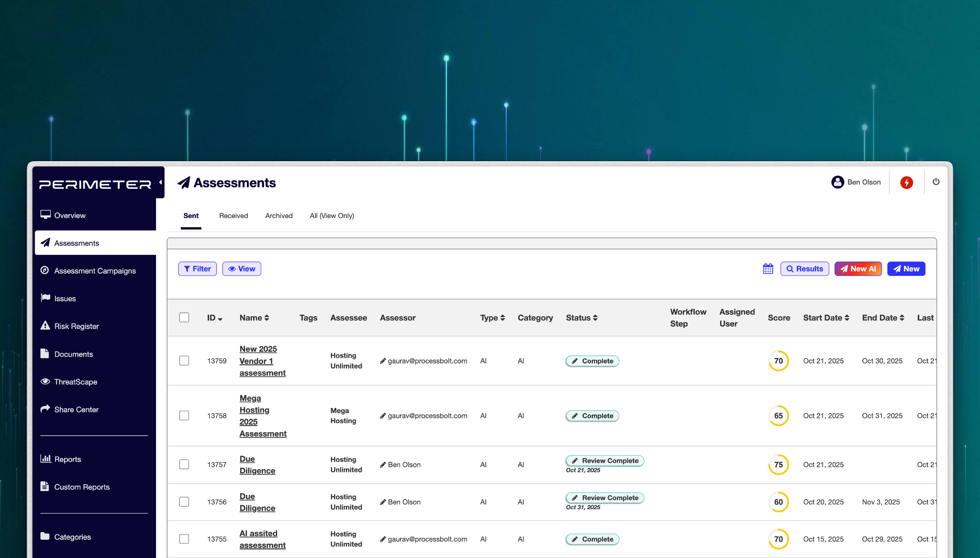Switch to the Received tab
Image resolution: width=980 pixels, height=558 pixels.
tap(234, 216)
